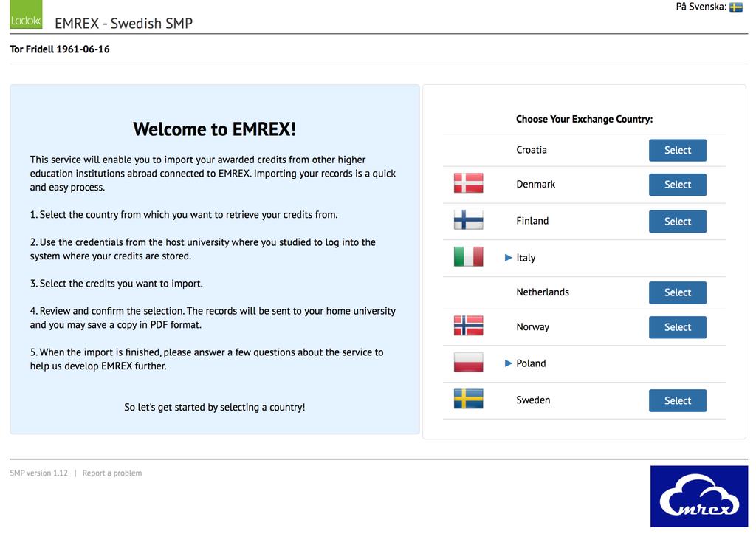
Task: Select Finland as exchange country
Action: (678, 222)
